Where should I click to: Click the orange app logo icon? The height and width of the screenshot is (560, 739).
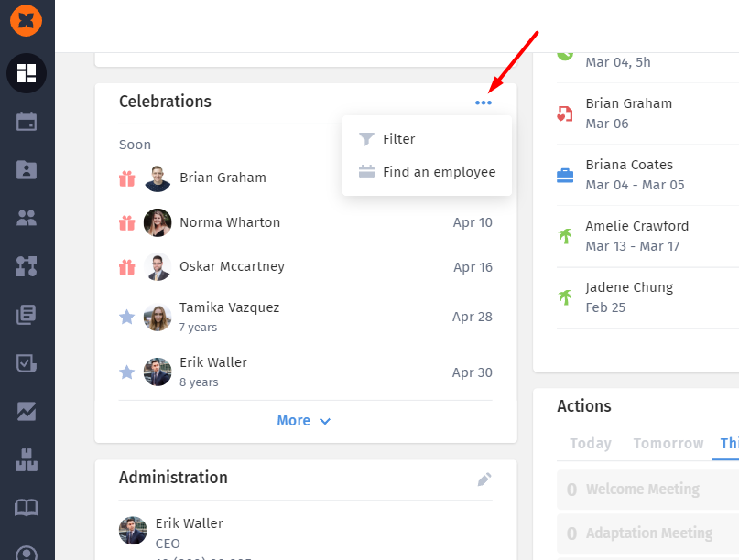[27, 21]
